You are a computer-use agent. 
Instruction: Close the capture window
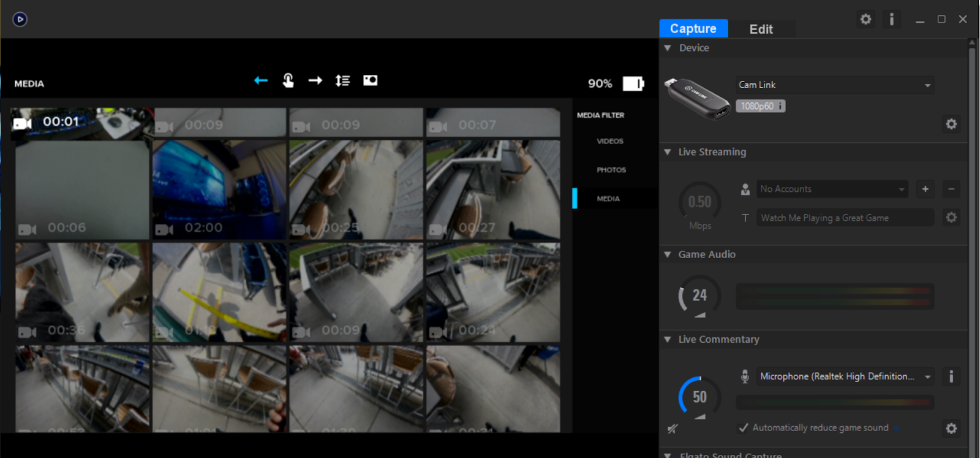(963, 20)
